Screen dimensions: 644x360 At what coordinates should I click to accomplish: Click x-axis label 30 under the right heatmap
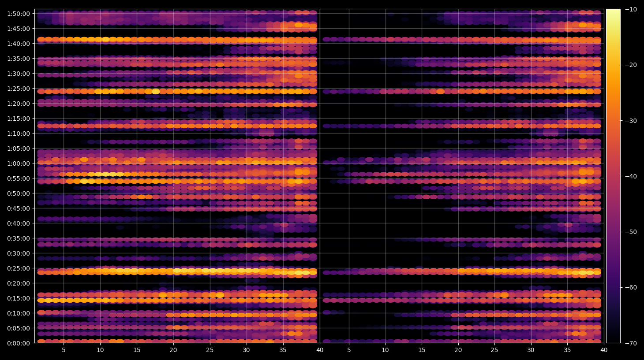531,350
